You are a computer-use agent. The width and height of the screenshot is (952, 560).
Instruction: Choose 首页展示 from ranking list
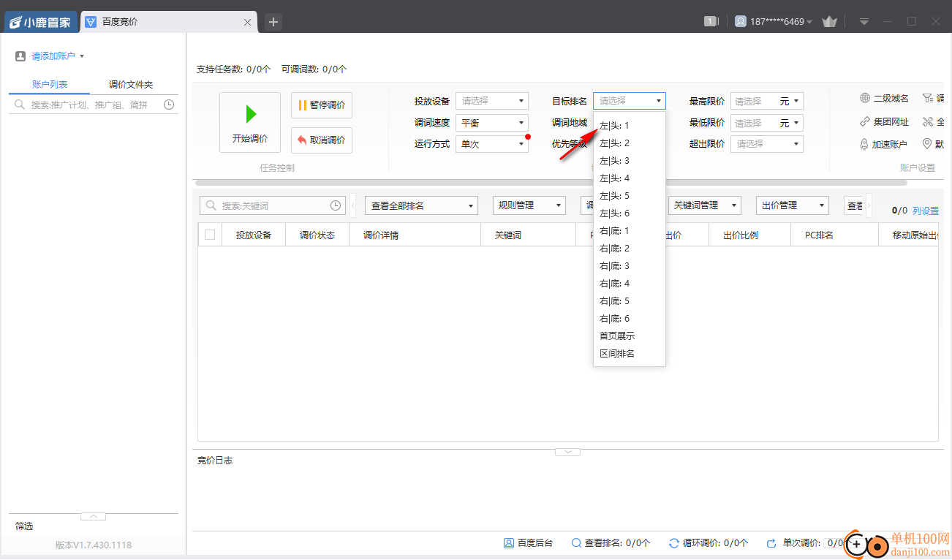(630, 336)
